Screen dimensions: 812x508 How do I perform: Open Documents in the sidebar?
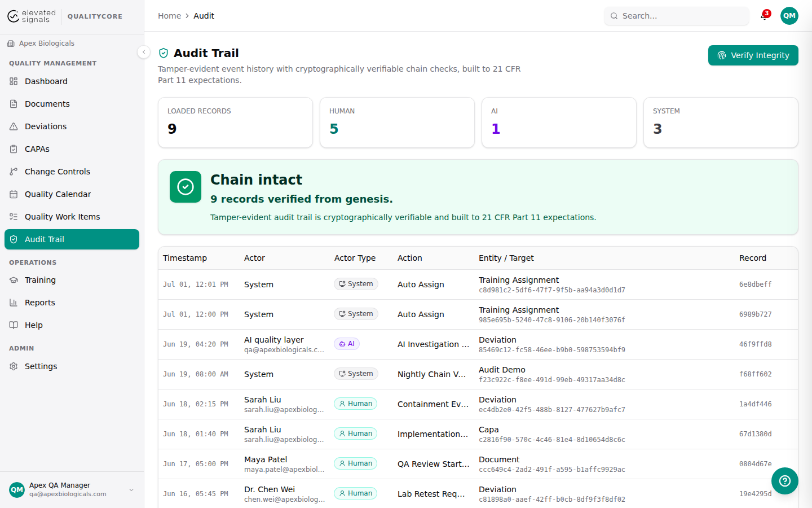pos(72,104)
